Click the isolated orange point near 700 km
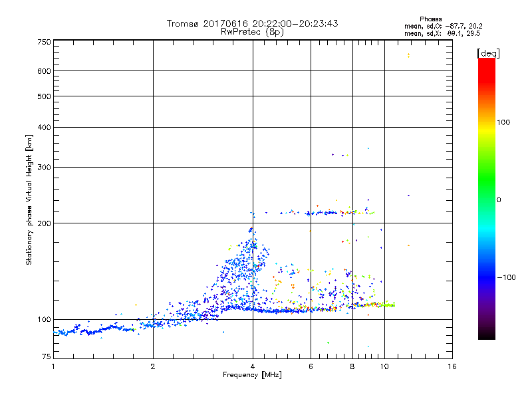532x399 pixels. tap(408, 55)
